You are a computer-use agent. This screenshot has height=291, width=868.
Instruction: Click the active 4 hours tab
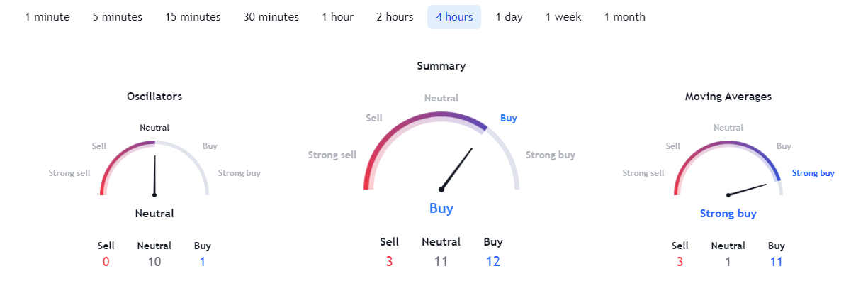[x=454, y=17]
